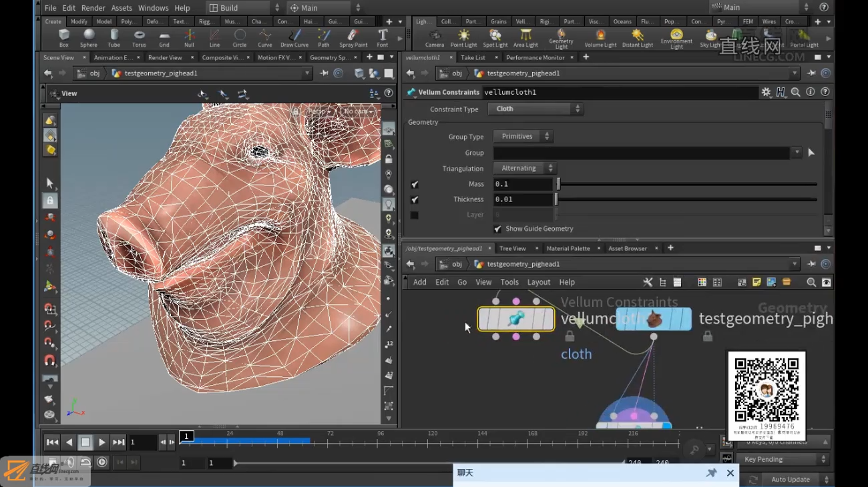Click the parameter search magnifier icon
Viewport: 868px width, 487px height.
(x=795, y=92)
